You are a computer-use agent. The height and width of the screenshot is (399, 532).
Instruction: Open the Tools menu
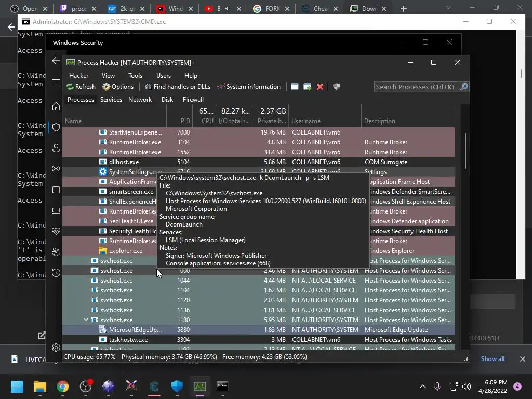pyautogui.click(x=136, y=76)
